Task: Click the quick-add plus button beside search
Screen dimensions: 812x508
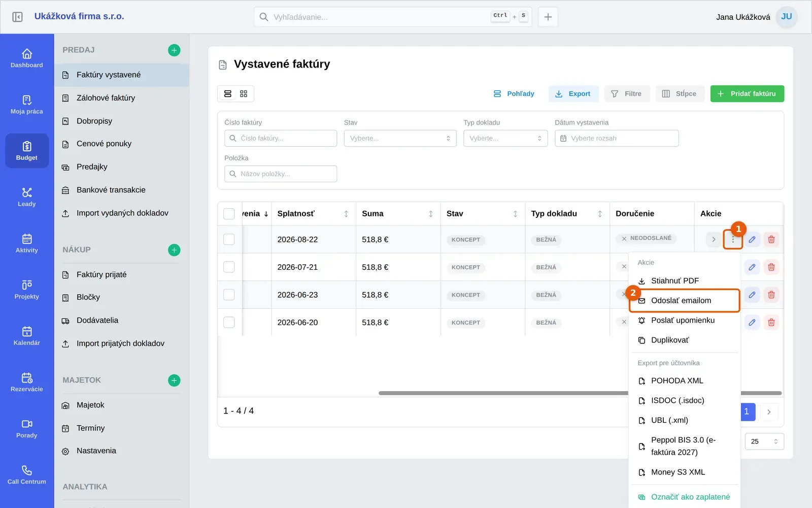Action: [548, 17]
